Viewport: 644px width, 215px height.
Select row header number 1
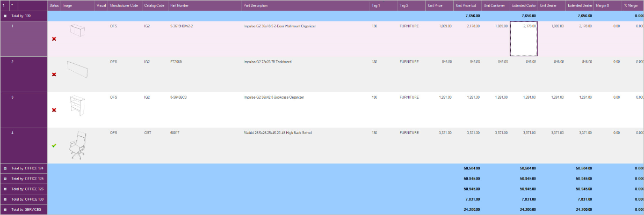[x=24, y=39]
